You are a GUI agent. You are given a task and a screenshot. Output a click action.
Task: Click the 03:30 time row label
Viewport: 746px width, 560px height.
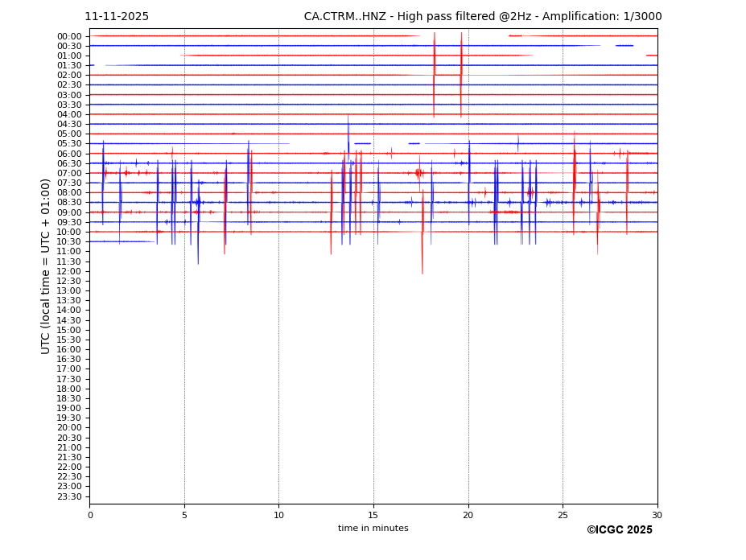click(69, 105)
